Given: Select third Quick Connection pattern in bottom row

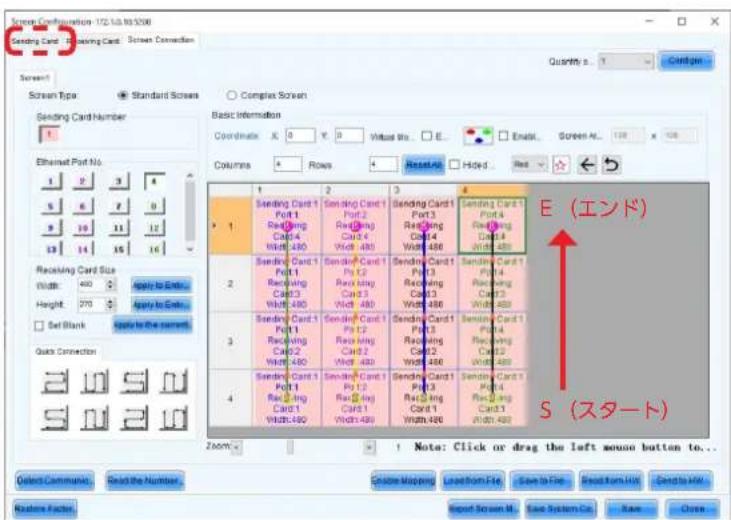Looking at the screenshot, I should 134,418.
